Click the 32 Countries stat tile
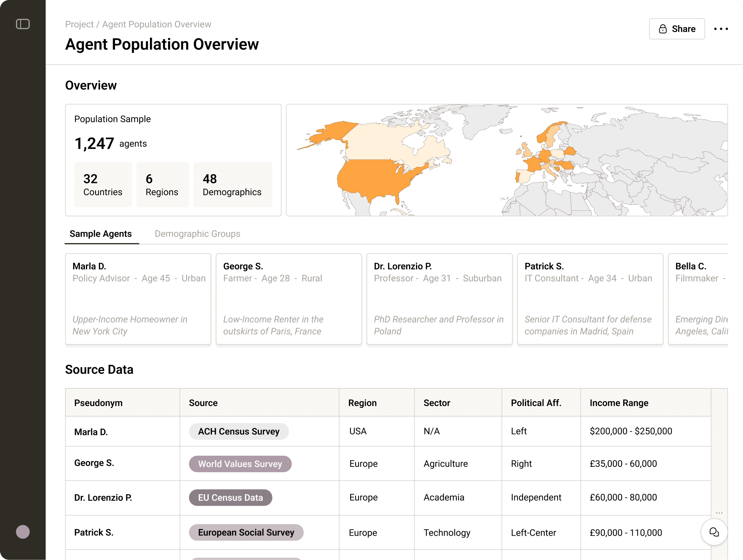 pyautogui.click(x=103, y=185)
